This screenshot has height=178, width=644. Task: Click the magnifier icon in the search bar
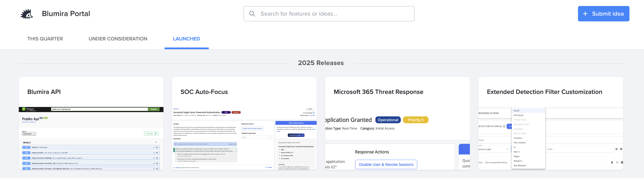coord(252,14)
